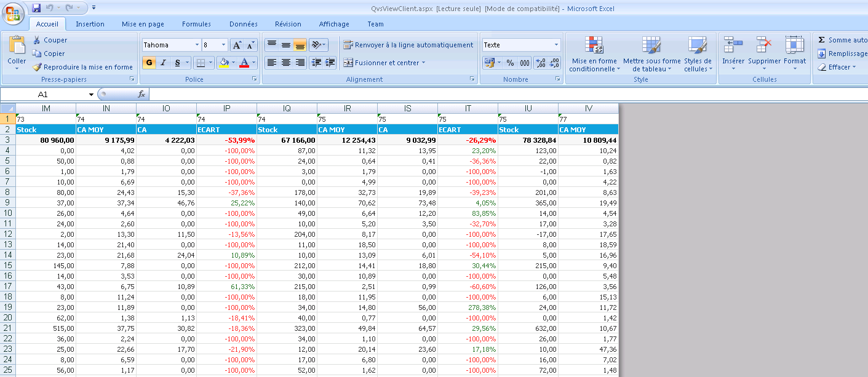Center text horizontally in the cell

pos(285,63)
